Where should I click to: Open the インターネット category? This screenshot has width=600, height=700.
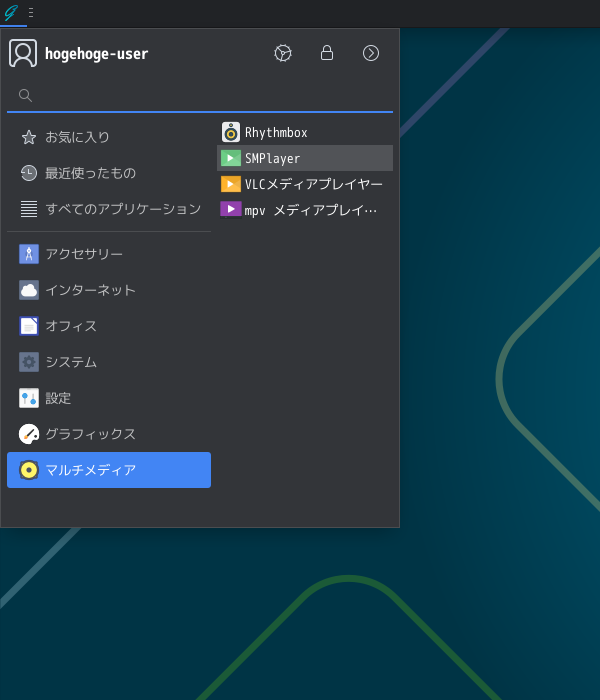coord(109,290)
